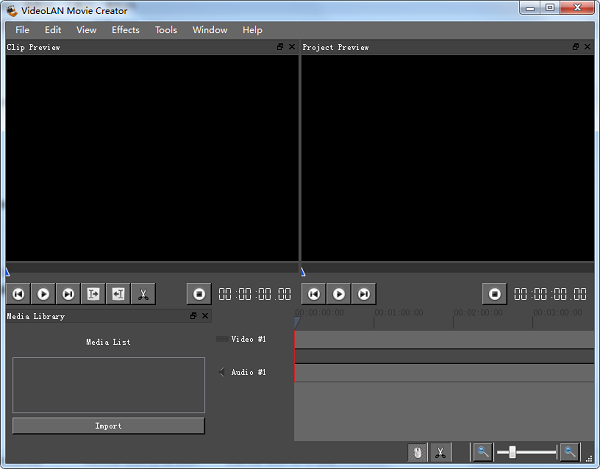The height and width of the screenshot is (469, 600).
Task: Open the View menu
Action: tap(86, 30)
